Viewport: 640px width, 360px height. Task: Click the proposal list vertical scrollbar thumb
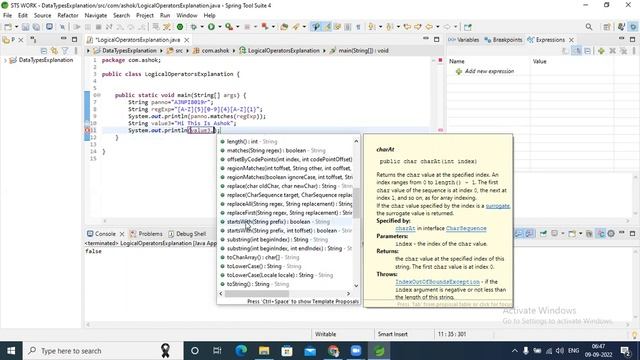(x=356, y=203)
